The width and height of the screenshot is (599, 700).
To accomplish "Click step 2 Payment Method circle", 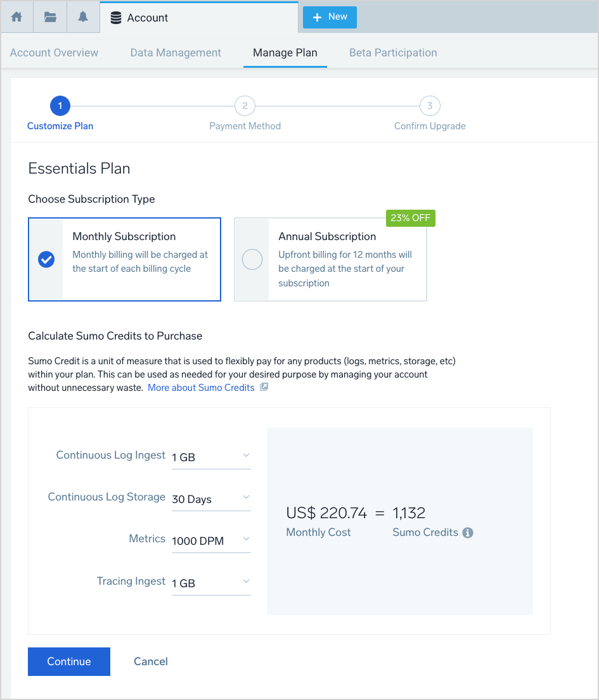I will tap(245, 106).
